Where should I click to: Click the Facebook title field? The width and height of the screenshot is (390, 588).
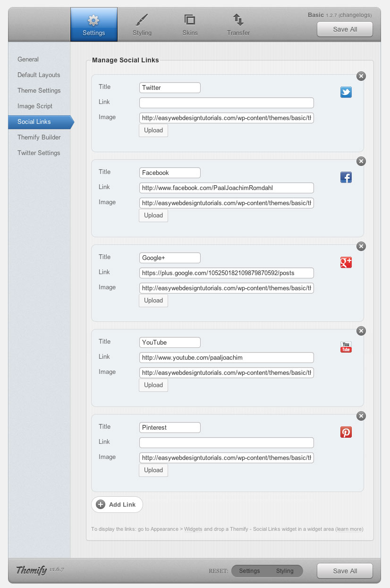(170, 173)
